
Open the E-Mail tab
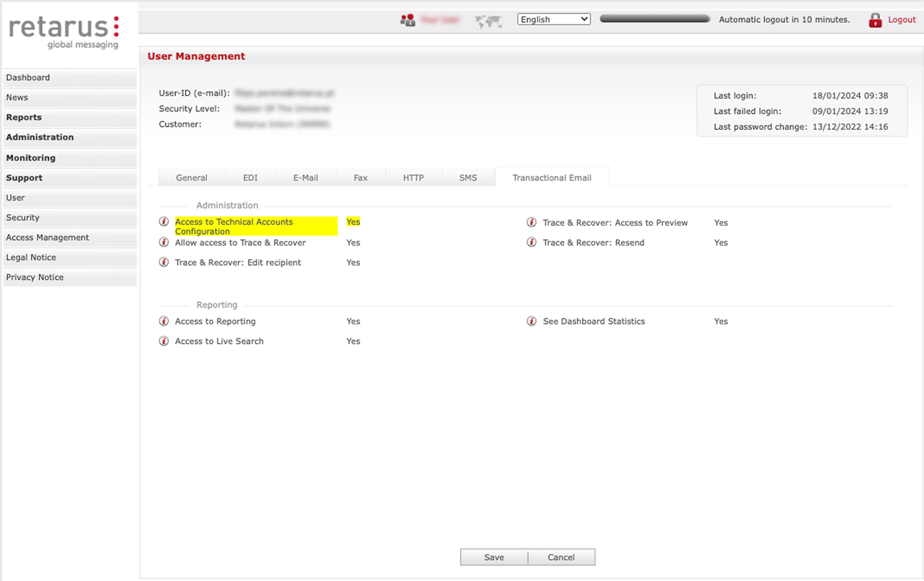click(305, 178)
